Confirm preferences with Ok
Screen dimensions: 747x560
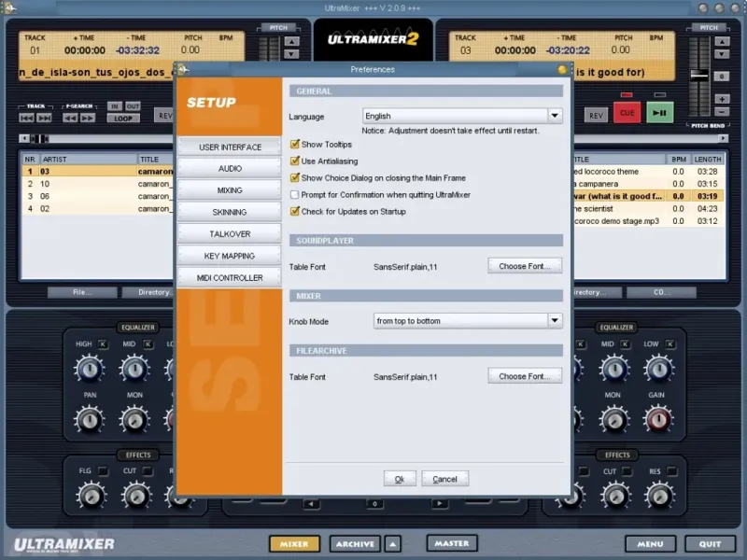400,479
